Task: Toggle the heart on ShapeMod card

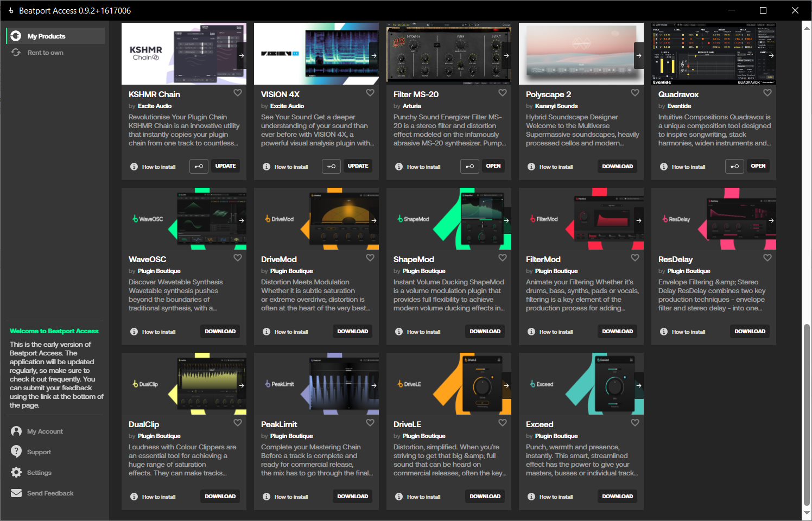Action: tap(503, 258)
